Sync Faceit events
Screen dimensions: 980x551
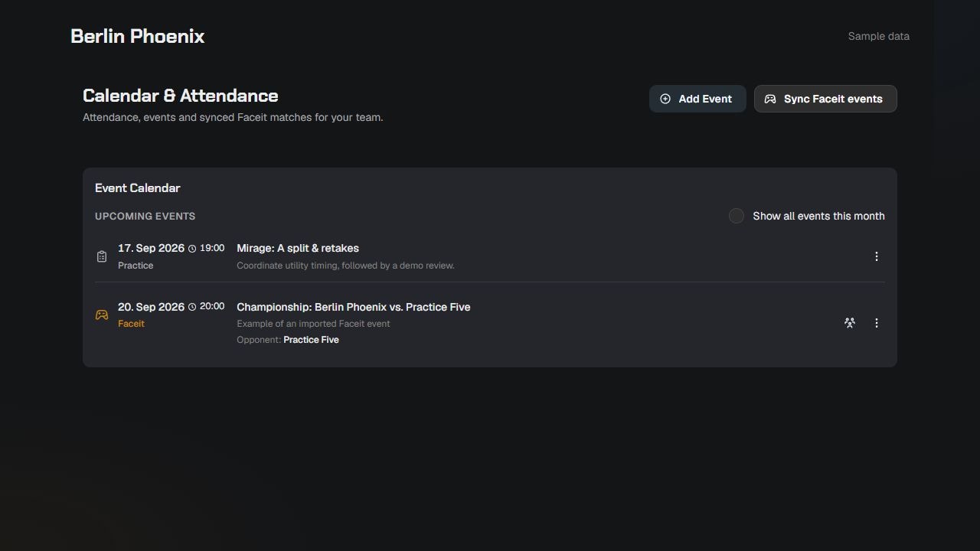825,99
